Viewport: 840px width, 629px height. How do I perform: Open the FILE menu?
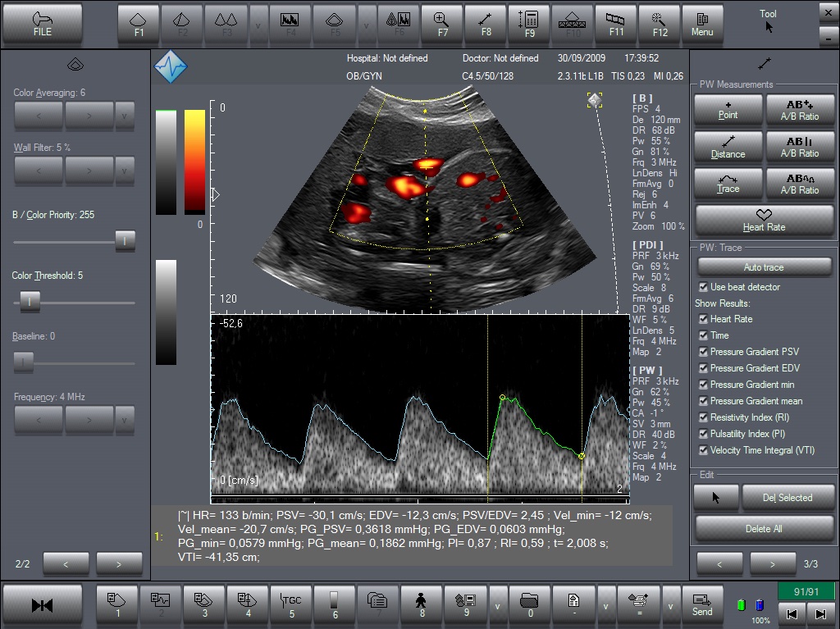43,25
